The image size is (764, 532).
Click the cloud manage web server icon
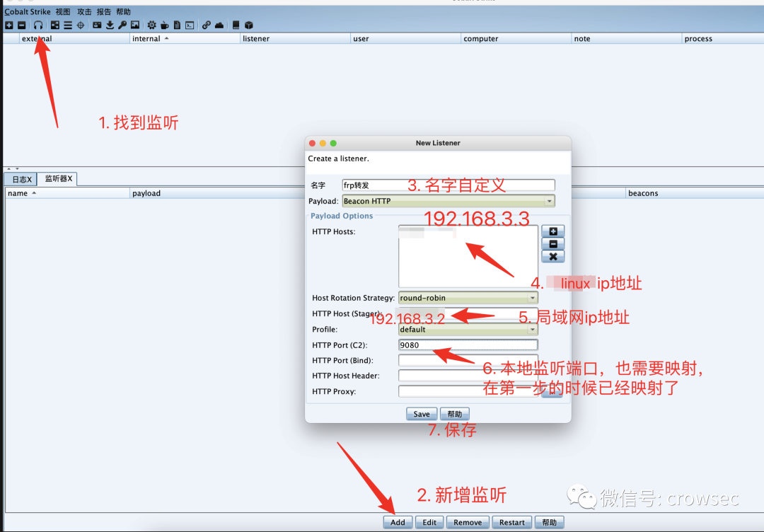(219, 25)
